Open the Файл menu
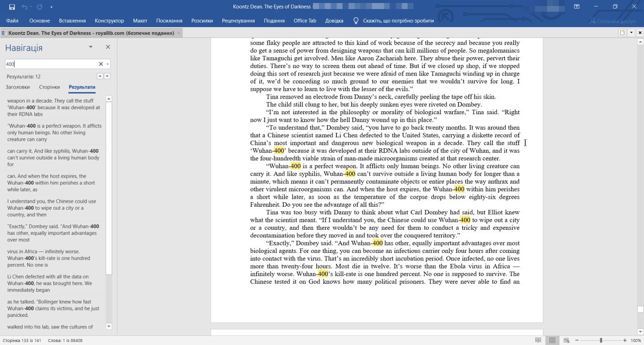The height and width of the screenshot is (345, 644). click(x=13, y=21)
